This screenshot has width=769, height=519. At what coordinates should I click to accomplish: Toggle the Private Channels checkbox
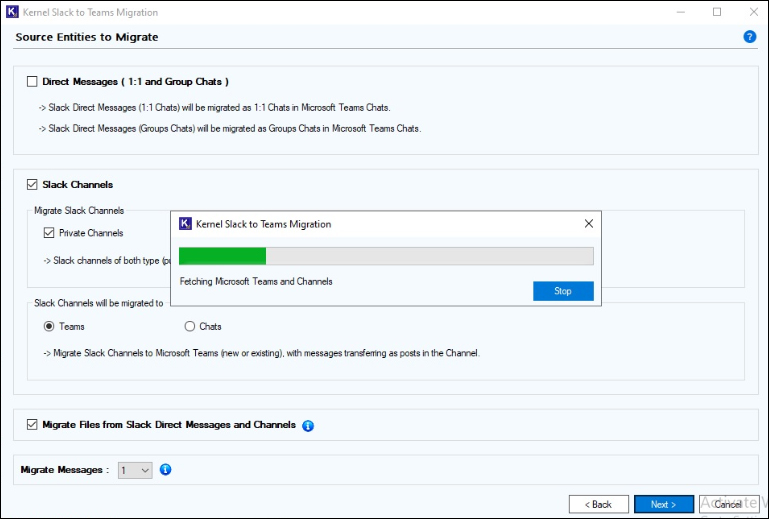49,233
